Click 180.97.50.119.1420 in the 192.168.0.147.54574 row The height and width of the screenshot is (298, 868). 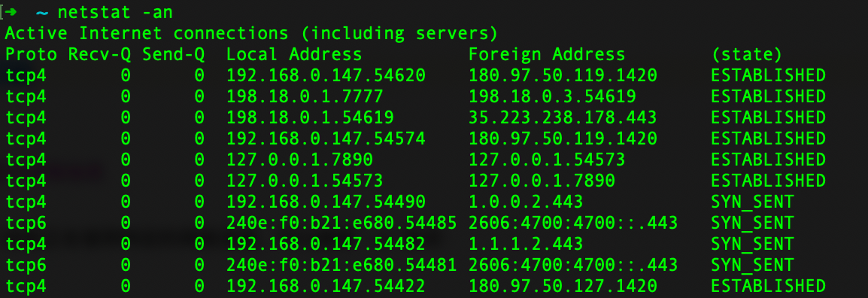563,138
